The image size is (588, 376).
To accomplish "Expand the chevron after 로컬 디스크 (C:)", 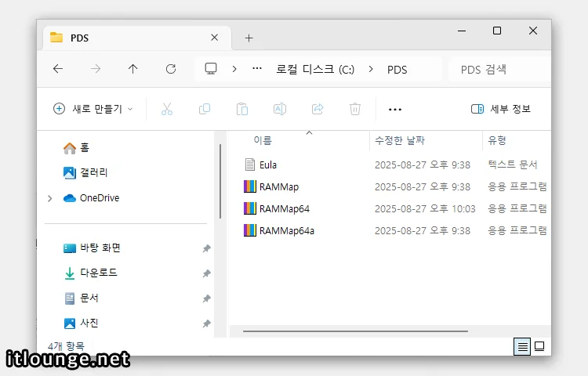I will (x=371, y=69).
